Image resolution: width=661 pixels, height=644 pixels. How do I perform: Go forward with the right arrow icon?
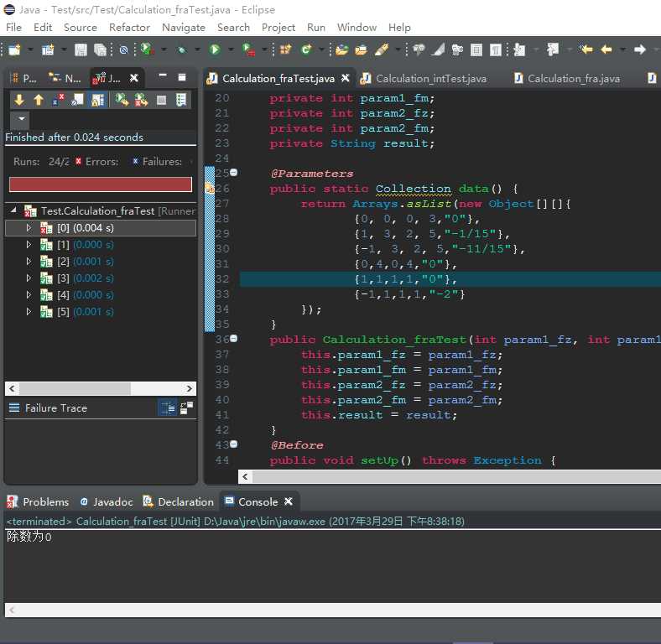pos(640,49)
